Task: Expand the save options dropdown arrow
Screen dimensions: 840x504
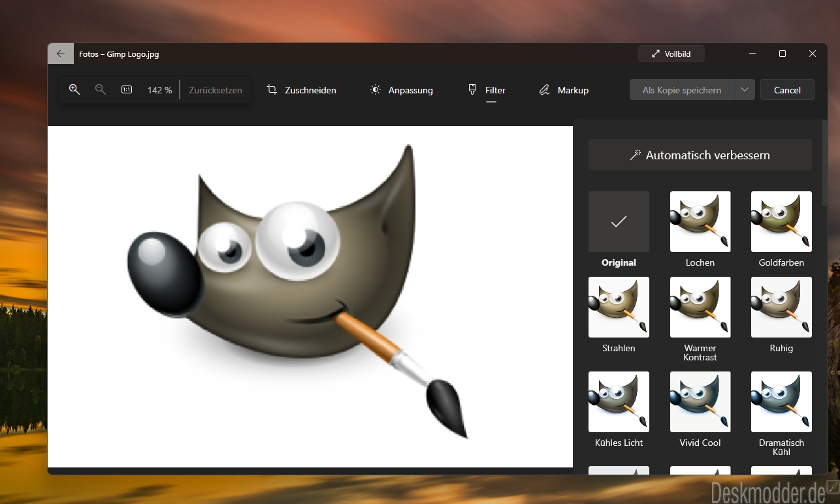Action: (745, 90)
